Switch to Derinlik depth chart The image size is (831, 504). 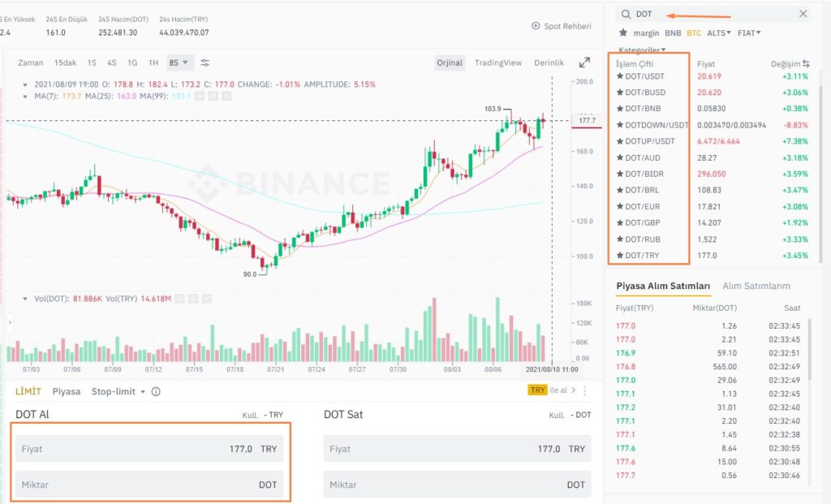(x=549, y=62)
